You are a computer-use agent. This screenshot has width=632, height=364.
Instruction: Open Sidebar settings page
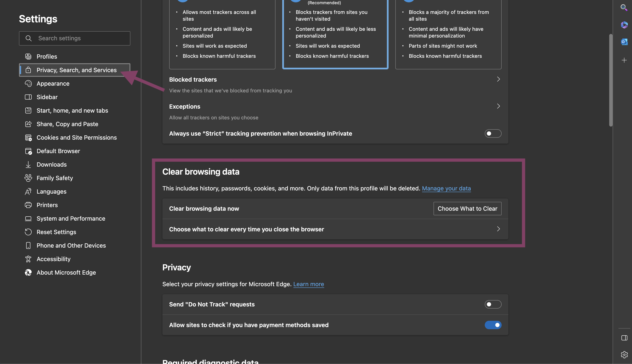(74, 97)
